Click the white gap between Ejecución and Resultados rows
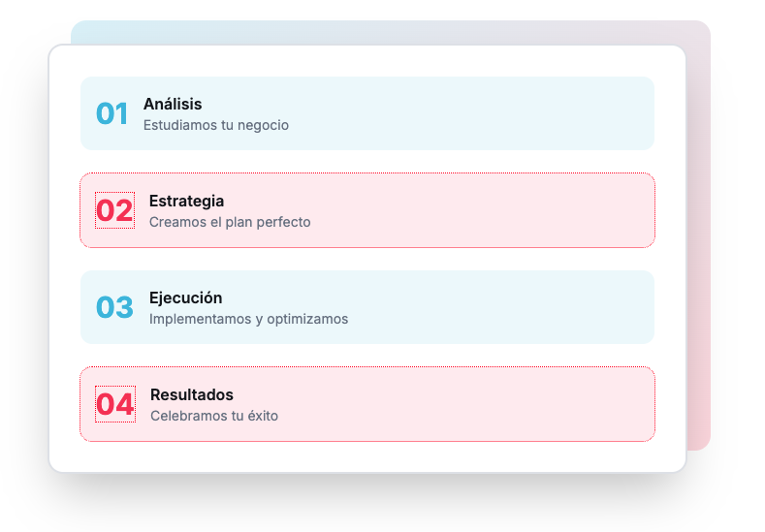 coord(367,356)
